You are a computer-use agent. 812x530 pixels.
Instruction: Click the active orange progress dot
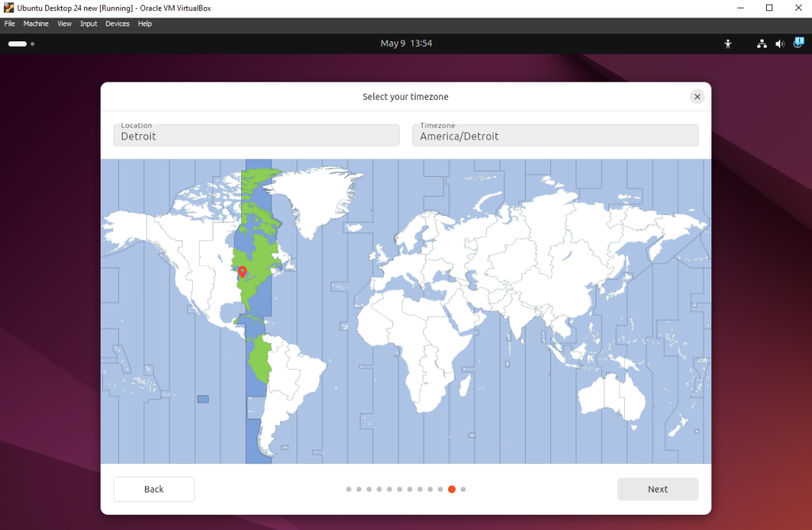(451, 489)
